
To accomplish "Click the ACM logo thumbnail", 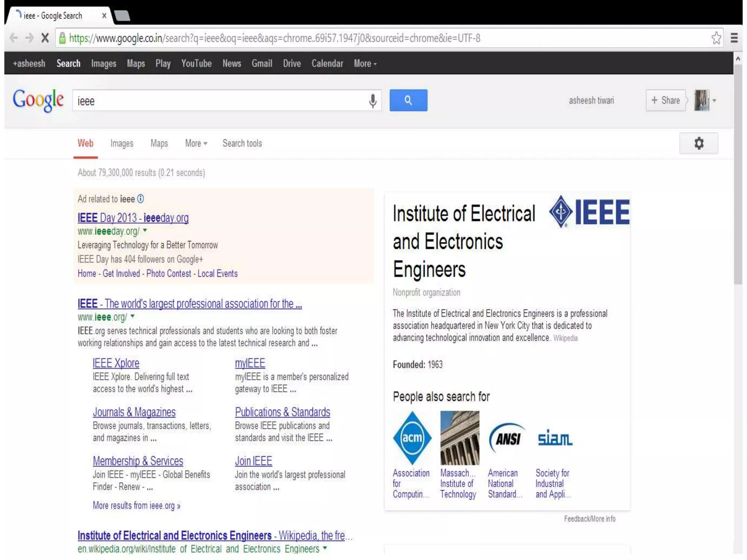I will pyautogui.click(x=412, y=438).
